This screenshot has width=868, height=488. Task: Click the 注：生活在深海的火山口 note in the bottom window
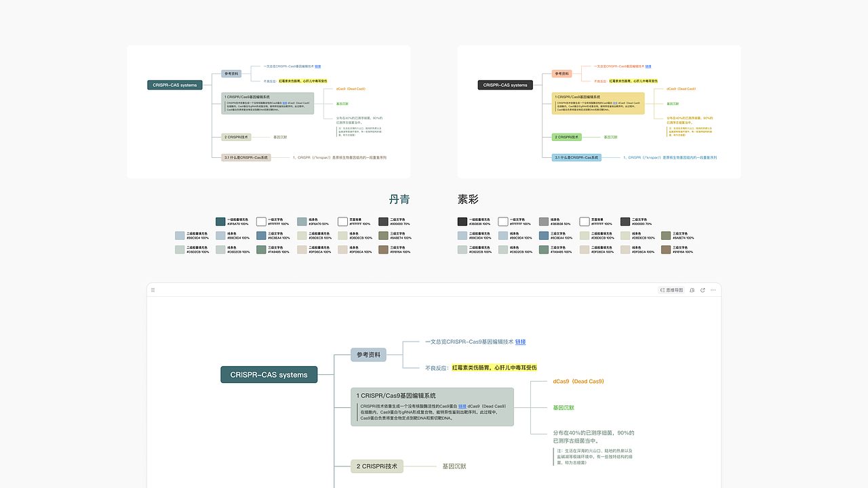(595, 456)
